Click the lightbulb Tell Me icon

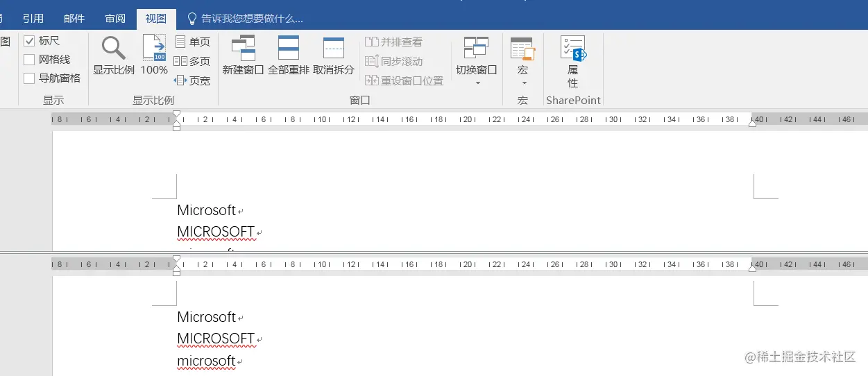[193, 19]
